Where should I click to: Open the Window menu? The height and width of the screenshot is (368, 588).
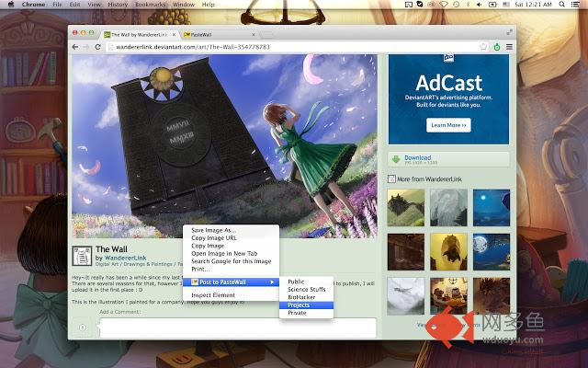pyautogui.click(x=184, y=5)
